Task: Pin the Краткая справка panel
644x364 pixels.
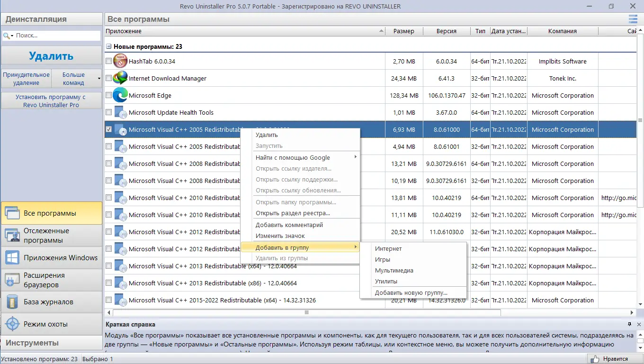Action: (629, 324)
